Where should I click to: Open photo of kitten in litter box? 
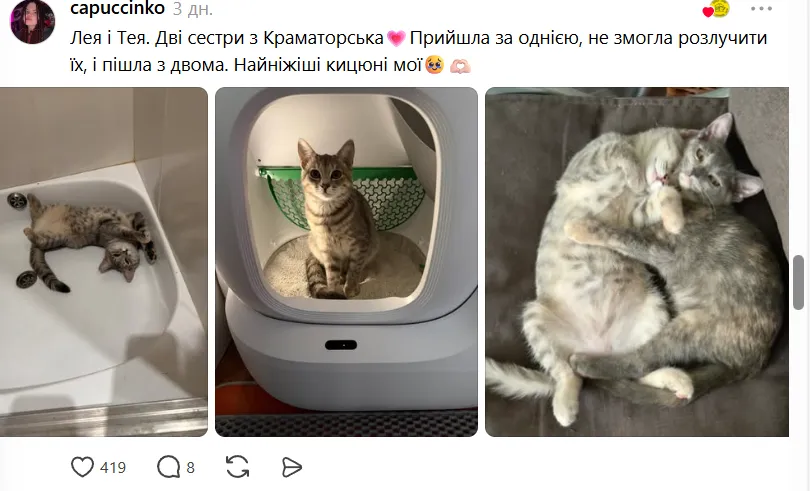click(x=346, y=262)
